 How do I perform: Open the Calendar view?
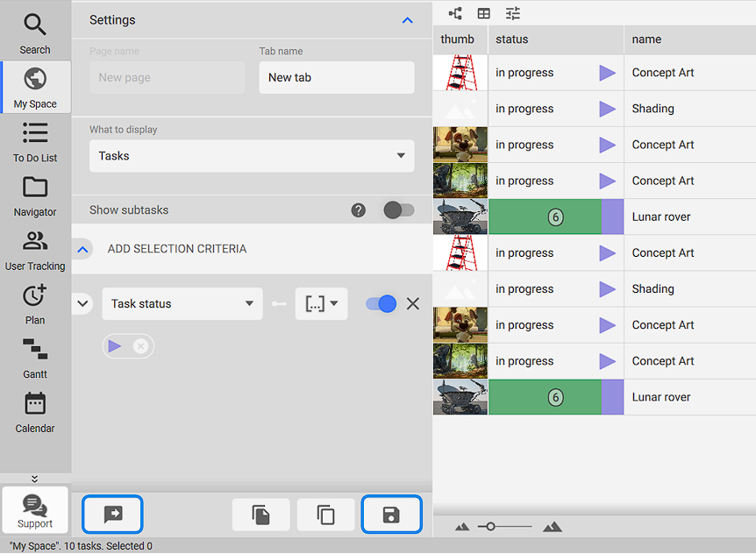pos(35,413)
